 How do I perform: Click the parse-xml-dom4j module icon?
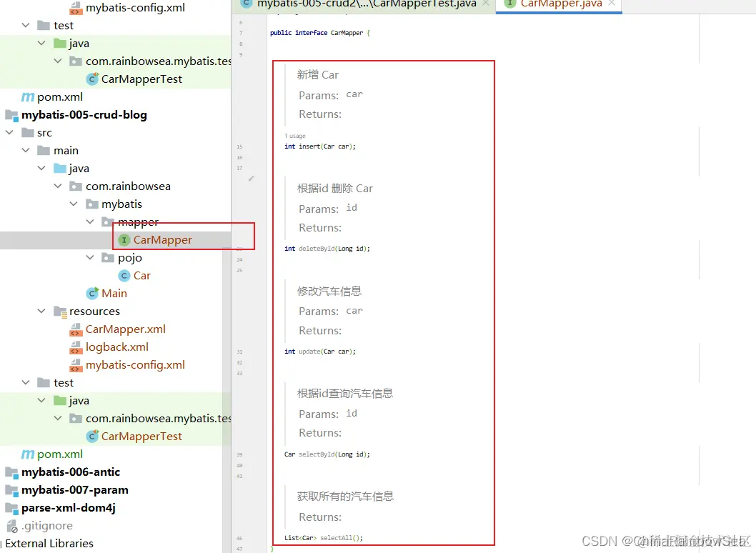pos(11,508)
